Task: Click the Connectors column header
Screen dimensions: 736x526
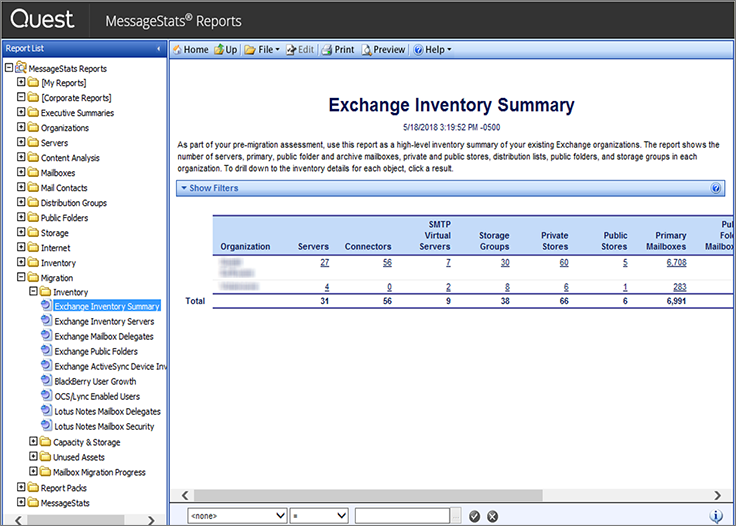Action: click(x=368, y=247)
